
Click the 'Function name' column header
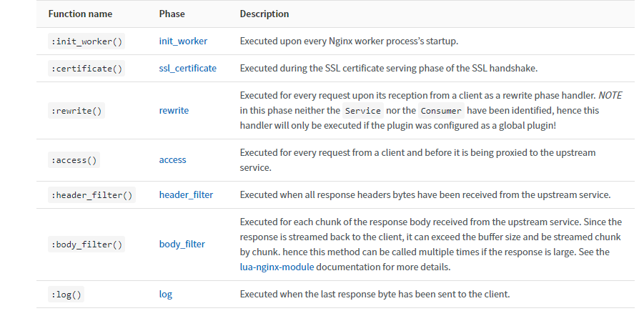[80, 14]
